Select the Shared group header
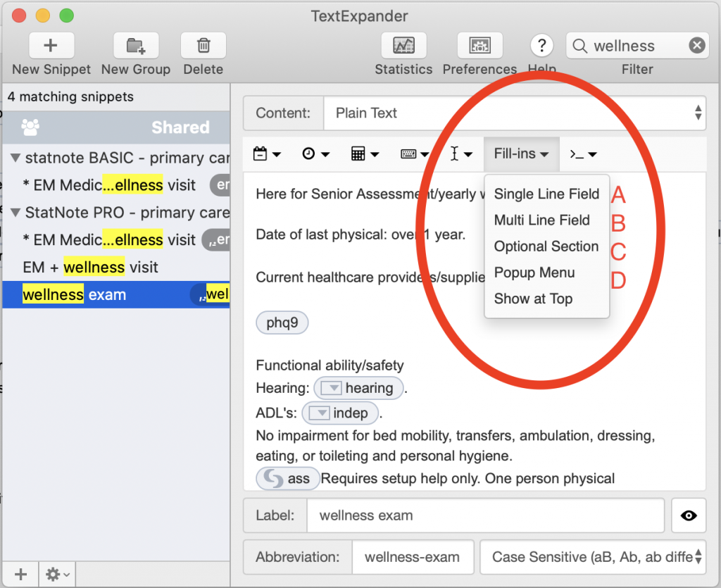The image size is (721, 588). pyautogui.click(x=116, y=127)
